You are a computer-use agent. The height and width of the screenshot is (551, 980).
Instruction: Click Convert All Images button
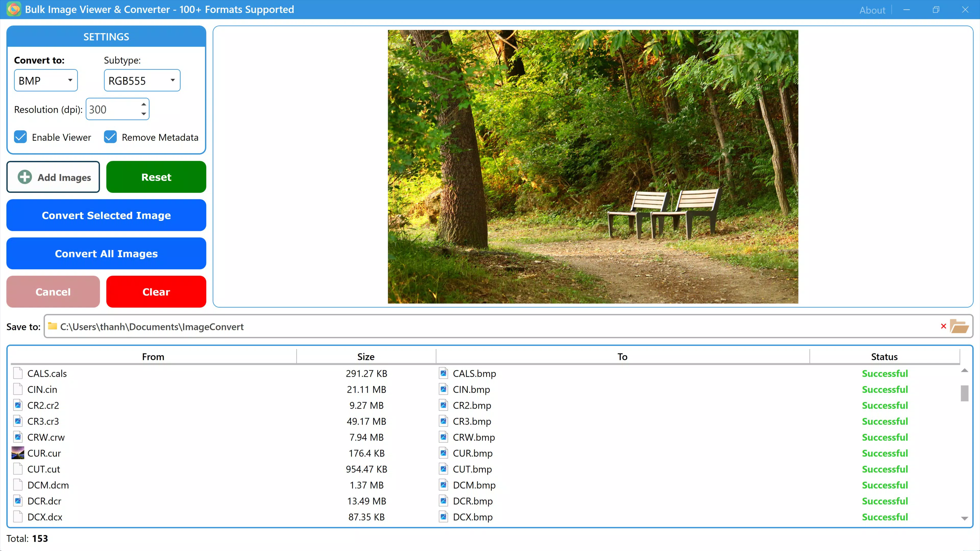106,253
